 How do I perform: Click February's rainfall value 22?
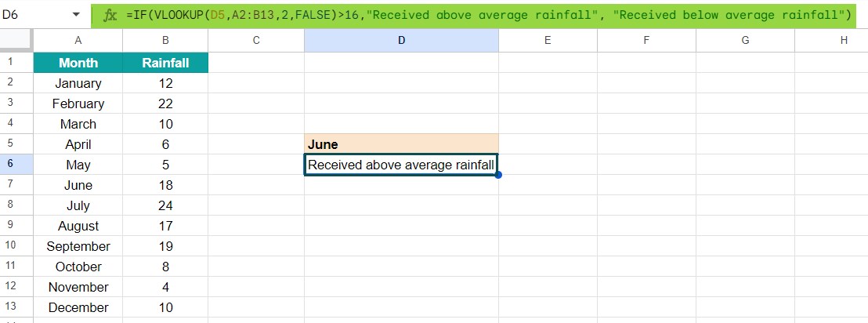click(165, 103)
